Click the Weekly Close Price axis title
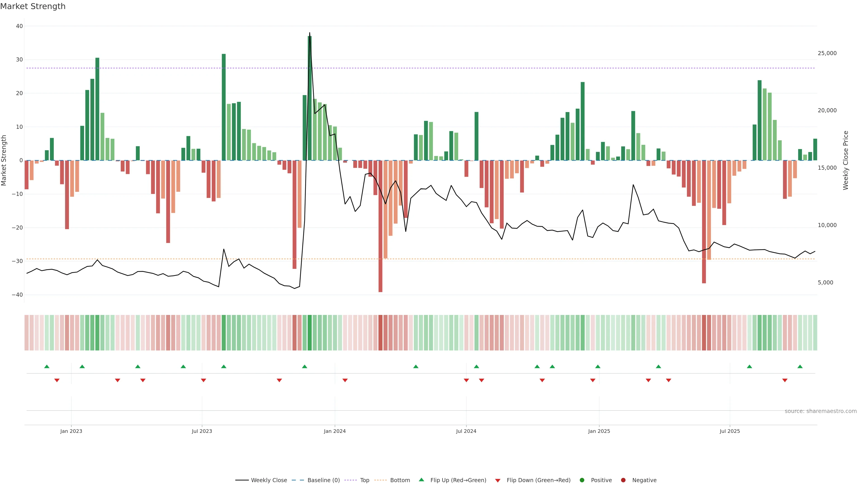868x488 pixels. click(x=845, y=160)
